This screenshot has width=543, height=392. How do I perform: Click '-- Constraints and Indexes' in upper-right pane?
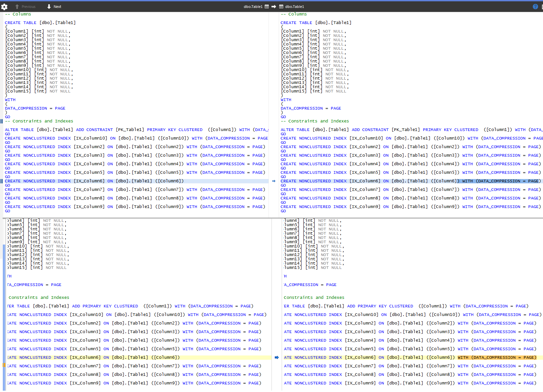(315, 121)
